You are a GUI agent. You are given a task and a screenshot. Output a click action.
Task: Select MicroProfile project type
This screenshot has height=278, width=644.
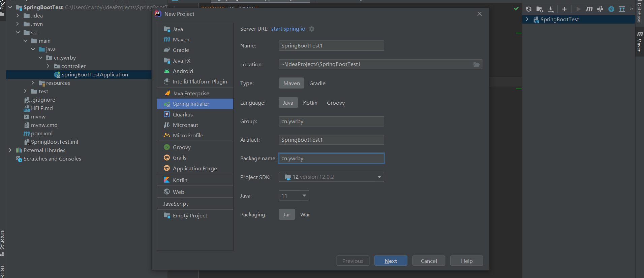(195, 136)
